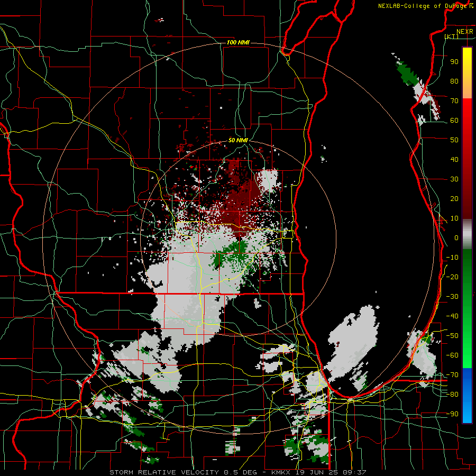Image resolution: width=476 pixels, height=476 pixels.
Task: Click the 10 value on the velocity scale
Action: coord(454,218)
